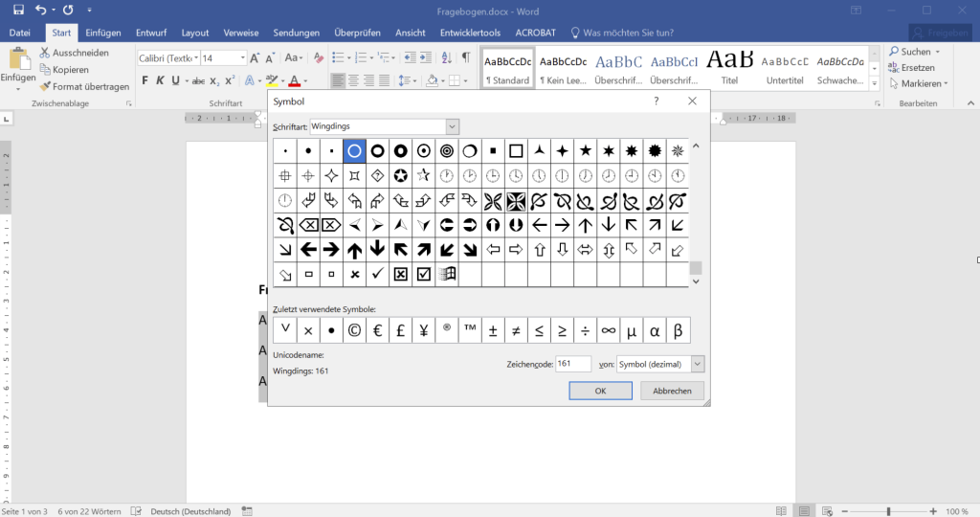Toggle paragraph marks display
Image resolution: width=980 pixels, height=517 pixels.
coord(466,58)
